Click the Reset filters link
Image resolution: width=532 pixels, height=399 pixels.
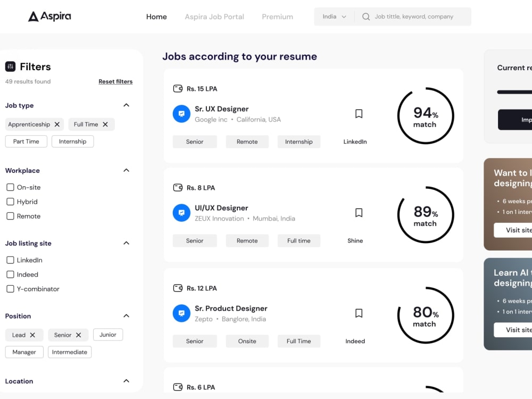[115, 81]
